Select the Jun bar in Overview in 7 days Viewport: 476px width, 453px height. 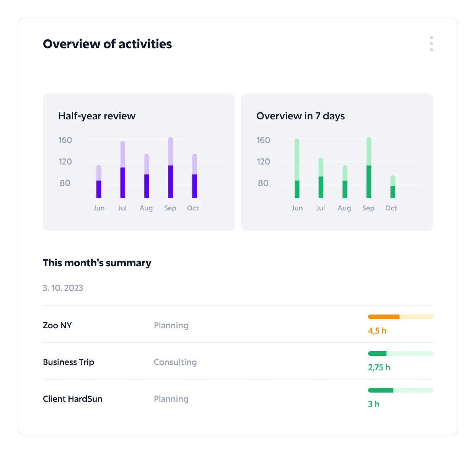297,168
